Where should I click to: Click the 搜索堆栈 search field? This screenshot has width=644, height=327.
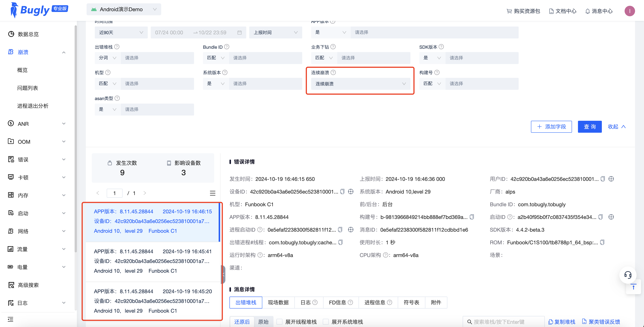tap(504, 322)
